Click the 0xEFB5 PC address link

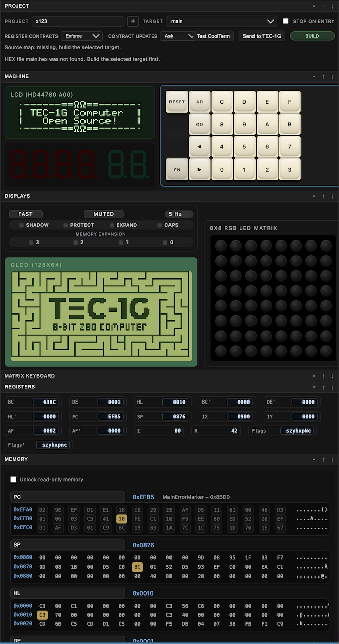tap(143, 497)
